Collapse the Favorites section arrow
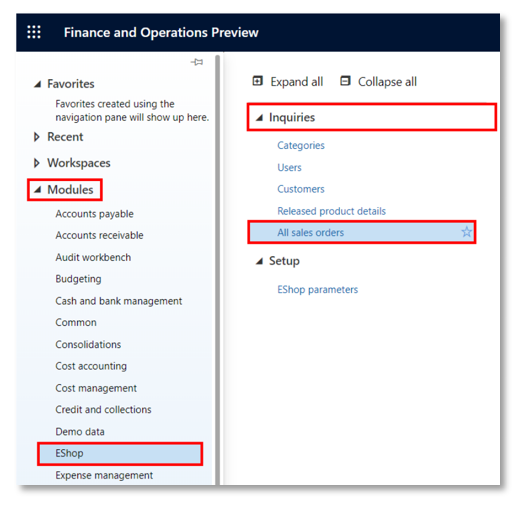 pyautogui.click(x=37, y=84)
